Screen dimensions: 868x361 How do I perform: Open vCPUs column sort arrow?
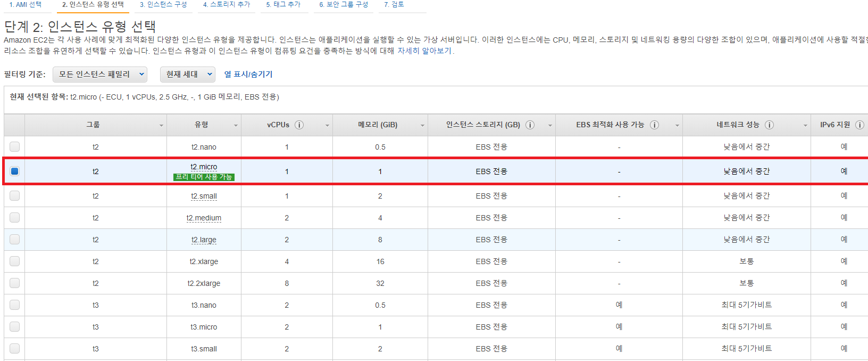[327, 126]
